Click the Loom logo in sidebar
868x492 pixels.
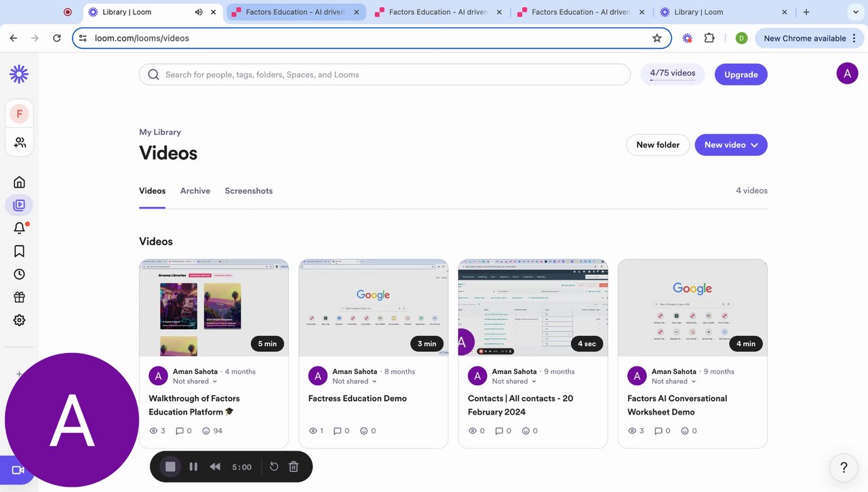19,74
